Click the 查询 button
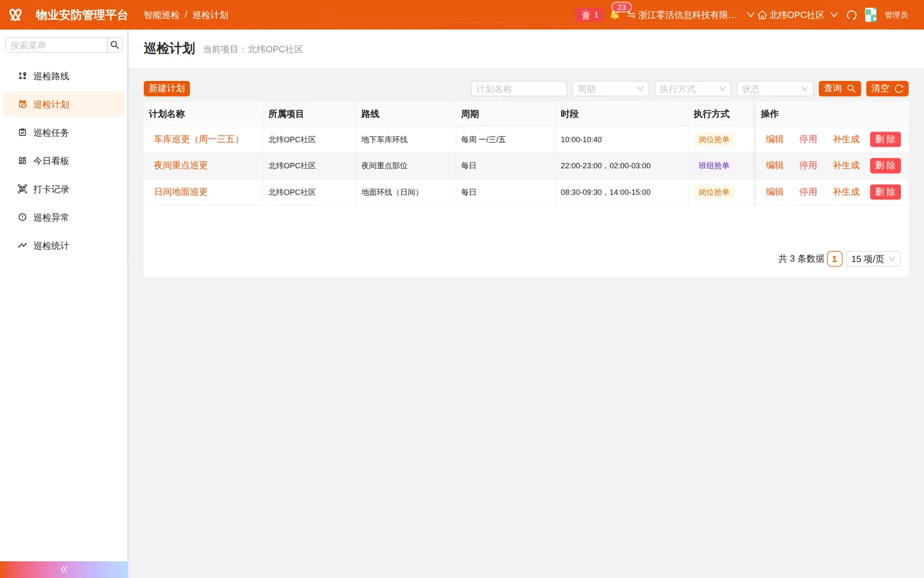924x578 pixels. (x=840, y=89)
